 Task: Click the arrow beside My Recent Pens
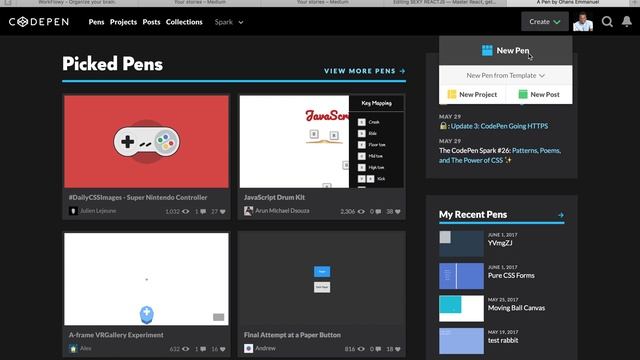click(560, 215)
